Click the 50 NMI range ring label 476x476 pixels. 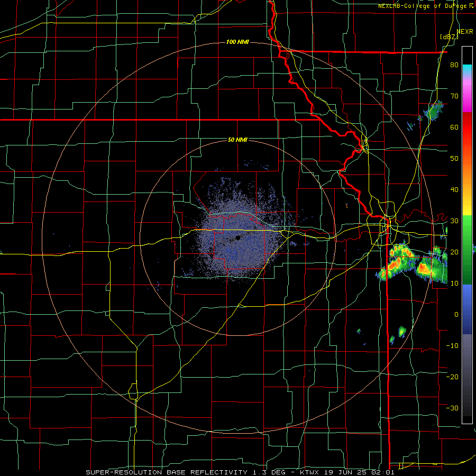click(237, 140)
